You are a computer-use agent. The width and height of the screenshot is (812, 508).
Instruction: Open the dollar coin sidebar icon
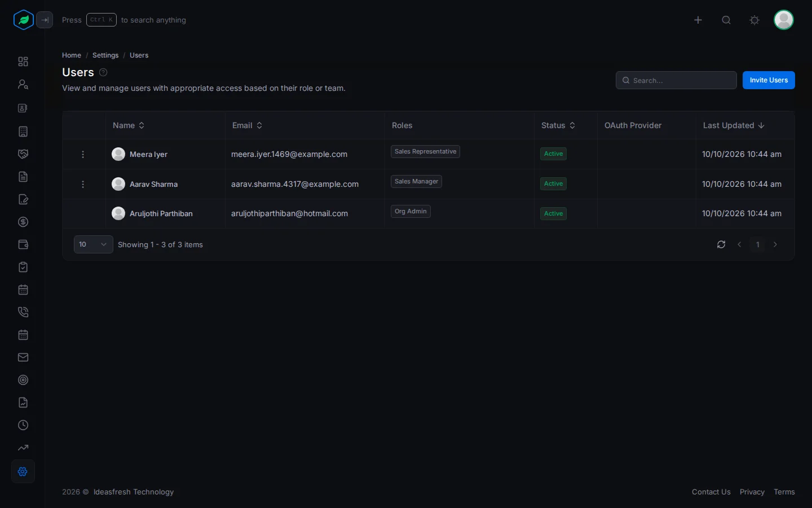23,222
